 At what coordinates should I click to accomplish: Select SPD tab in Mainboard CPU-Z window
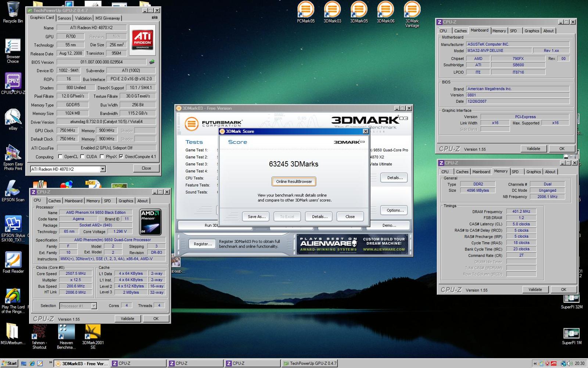click(x=513, y=31)
